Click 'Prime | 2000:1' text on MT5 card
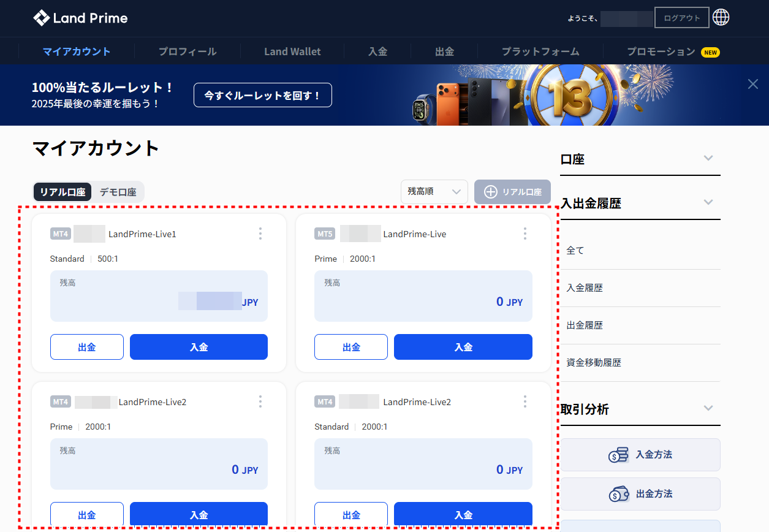This screenshot has width=769, height=532. tap(345, 259)
